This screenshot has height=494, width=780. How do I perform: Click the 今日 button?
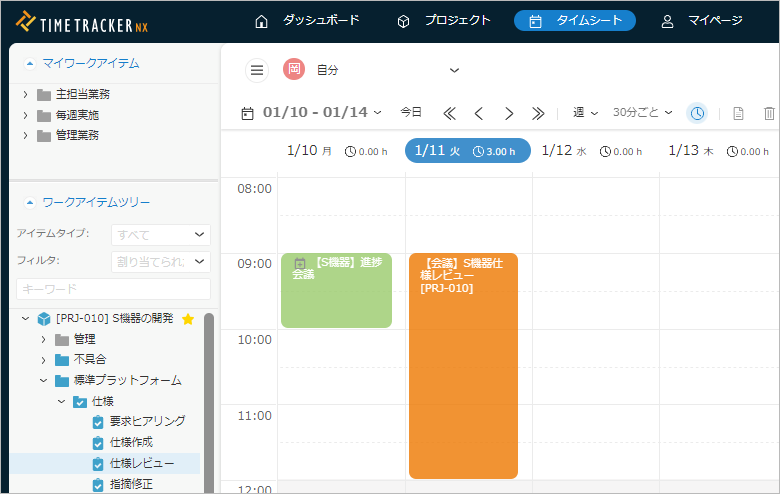(411, 113)
